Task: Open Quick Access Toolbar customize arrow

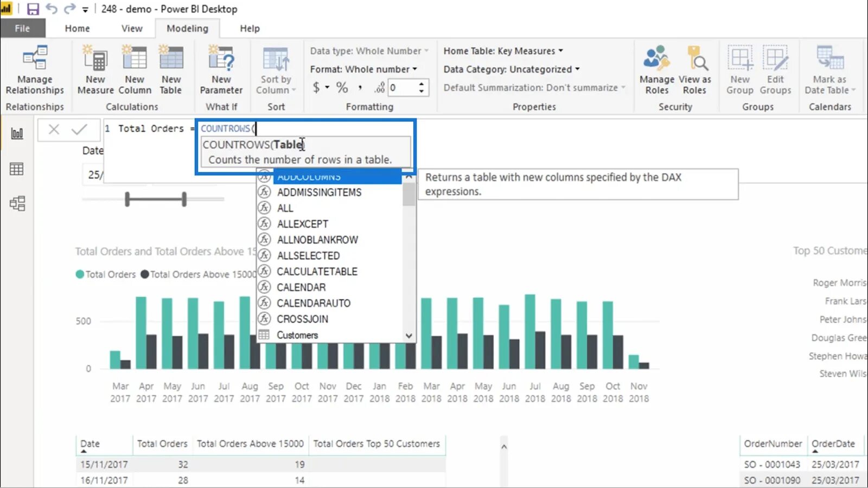Action: tap(85, 9)
